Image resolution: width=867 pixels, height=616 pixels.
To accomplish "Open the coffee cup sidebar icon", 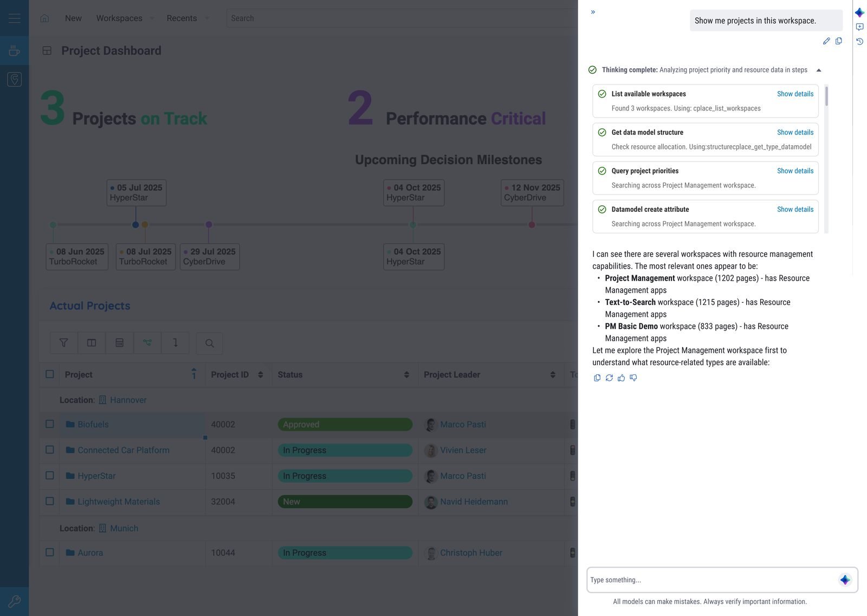I will coord(15,51).
